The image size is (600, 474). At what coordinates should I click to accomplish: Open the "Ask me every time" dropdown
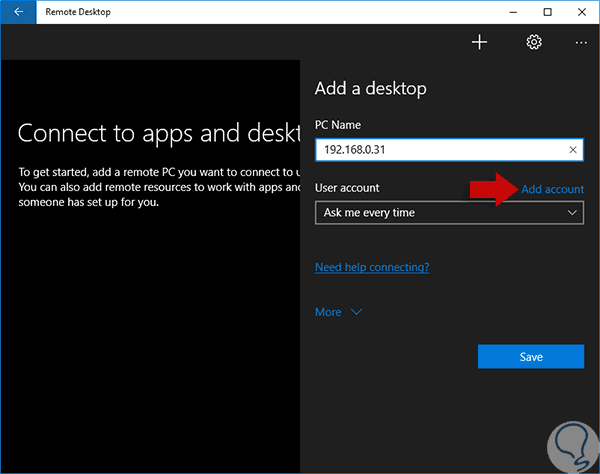click(449, 212)
